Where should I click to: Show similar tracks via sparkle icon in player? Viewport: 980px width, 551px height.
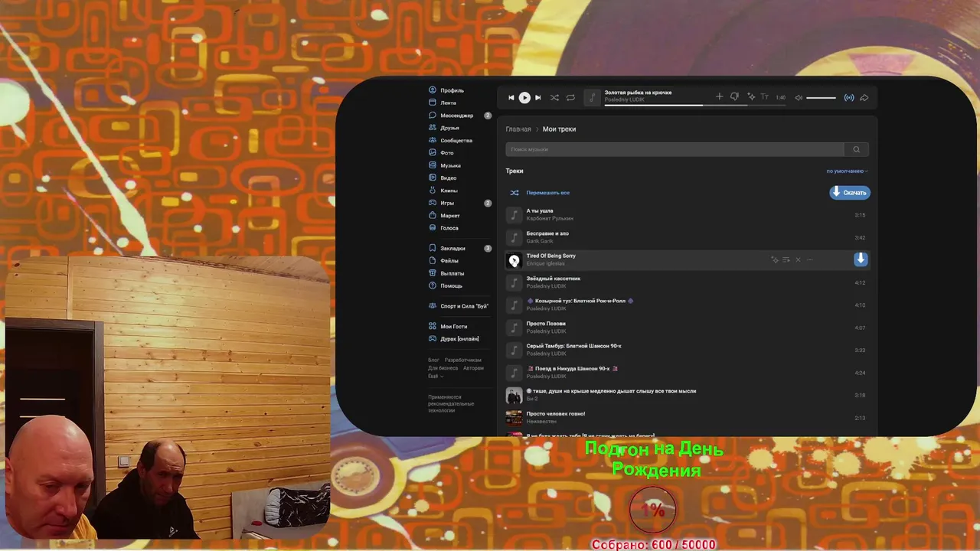pos(751,97)
